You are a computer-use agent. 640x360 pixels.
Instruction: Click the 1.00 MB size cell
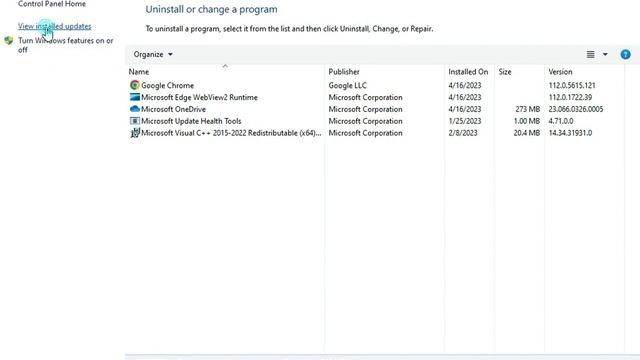point(527,121)
